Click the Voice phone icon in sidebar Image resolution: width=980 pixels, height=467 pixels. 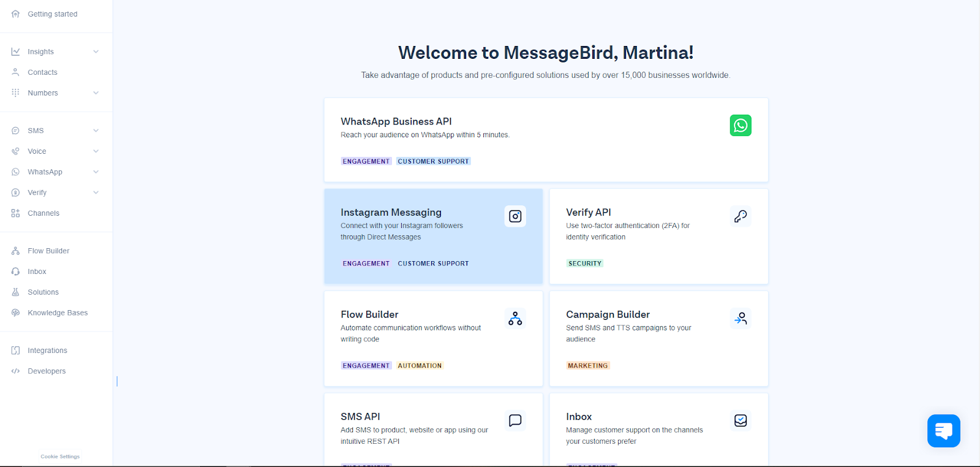pyautogui.click(x=15, y=151)
